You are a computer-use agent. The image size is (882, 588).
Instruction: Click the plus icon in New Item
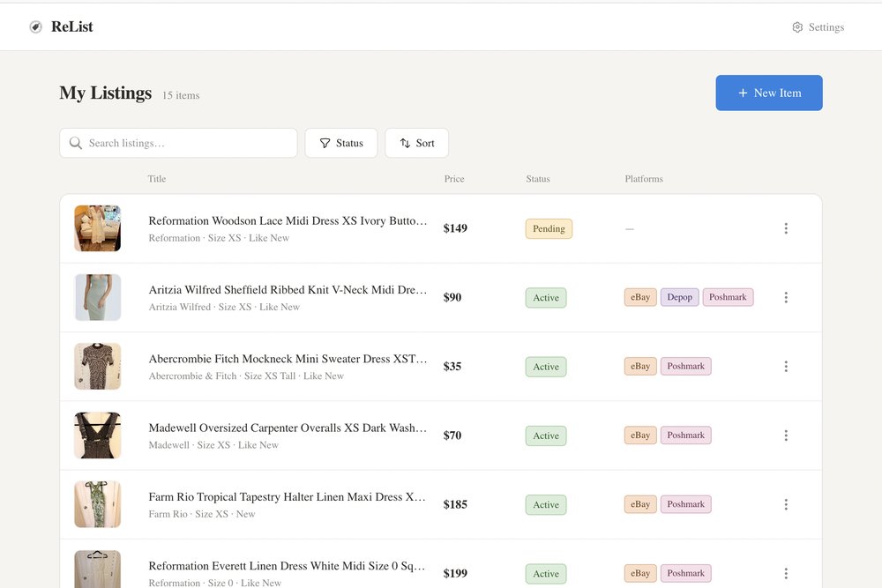[x=743, y=93]
